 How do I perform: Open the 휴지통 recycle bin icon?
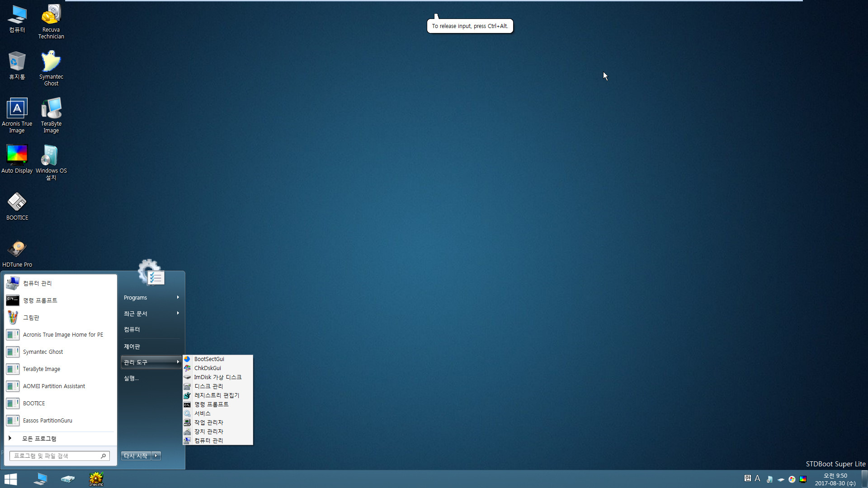pyautogui.click(x=17, y=66)
